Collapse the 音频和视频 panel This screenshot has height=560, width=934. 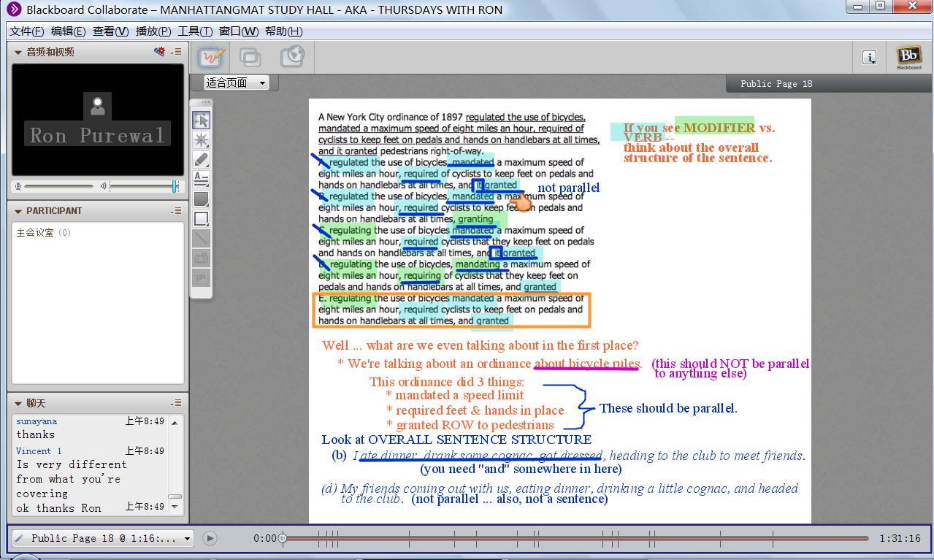(18, 53)
